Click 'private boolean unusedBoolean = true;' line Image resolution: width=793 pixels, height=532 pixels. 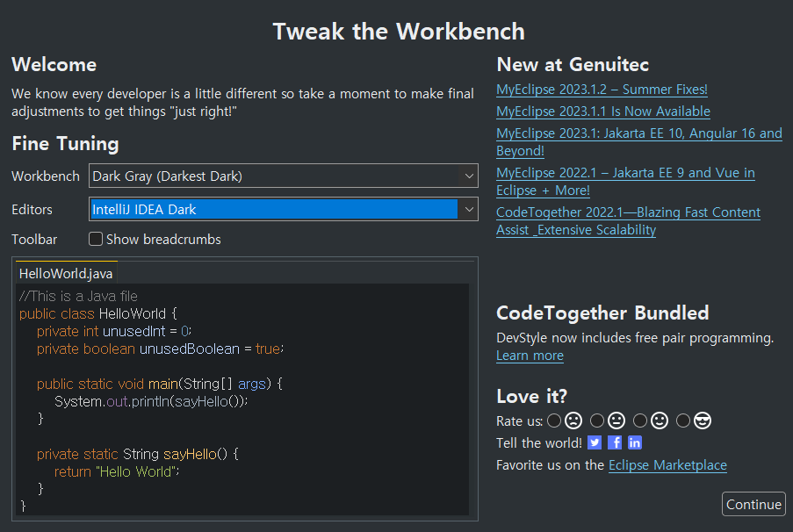[161, 349]
